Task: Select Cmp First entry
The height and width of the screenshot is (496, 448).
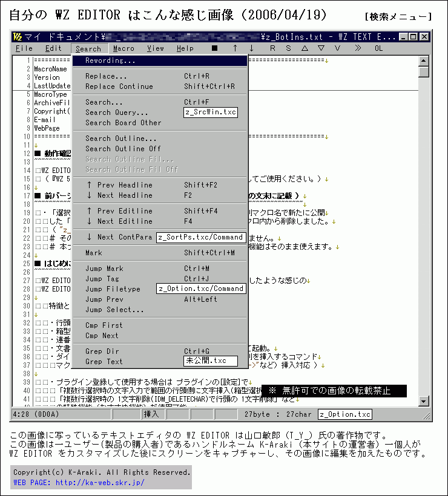Action: click(160, 325)
